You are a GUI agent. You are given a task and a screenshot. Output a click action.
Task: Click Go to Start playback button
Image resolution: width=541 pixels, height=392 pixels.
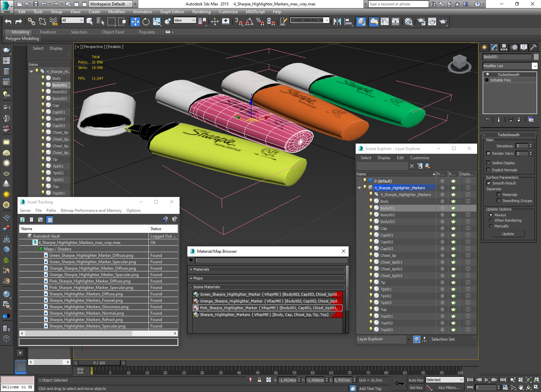470,380
